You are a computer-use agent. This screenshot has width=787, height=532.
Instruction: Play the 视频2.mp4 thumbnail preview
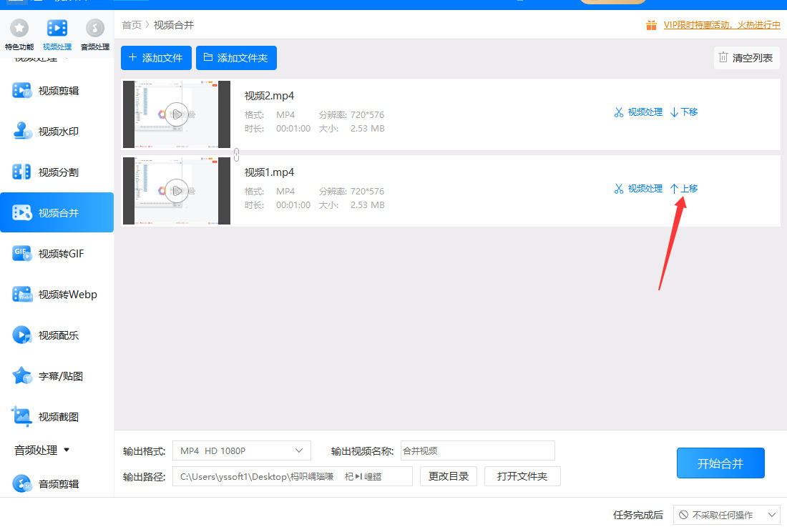coord(177,114)
